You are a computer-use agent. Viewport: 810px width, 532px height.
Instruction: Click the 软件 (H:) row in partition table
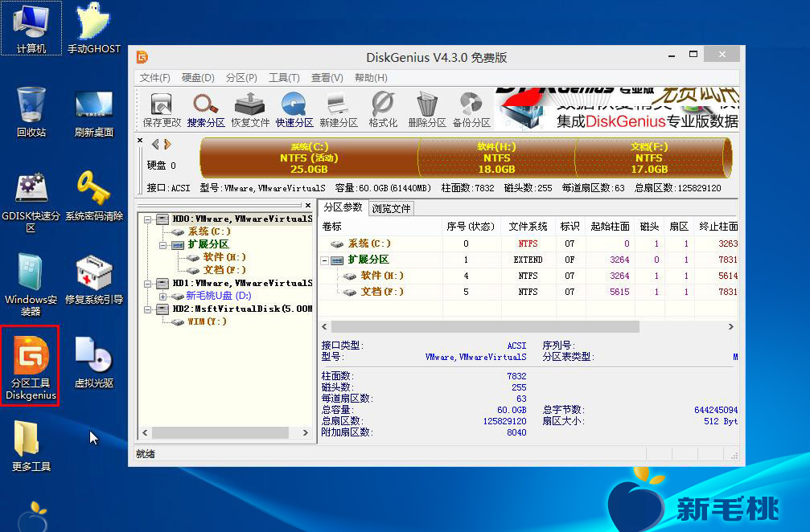pyautogui.click(x=528, y=276)
